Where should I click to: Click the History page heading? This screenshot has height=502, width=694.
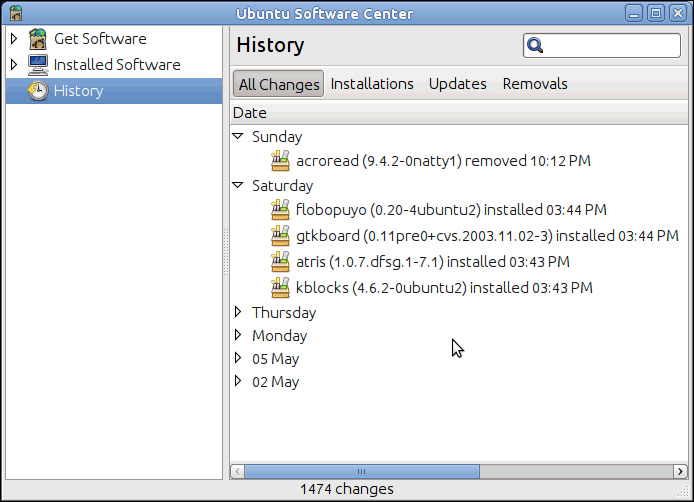(270, 45)
